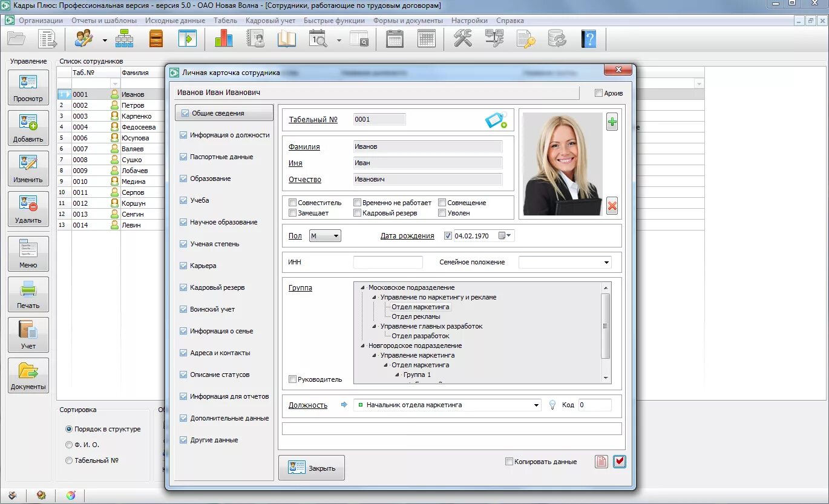829x504 pixels.
Task: Remove photo with the red X icon
Action: [x=612, y=206]
